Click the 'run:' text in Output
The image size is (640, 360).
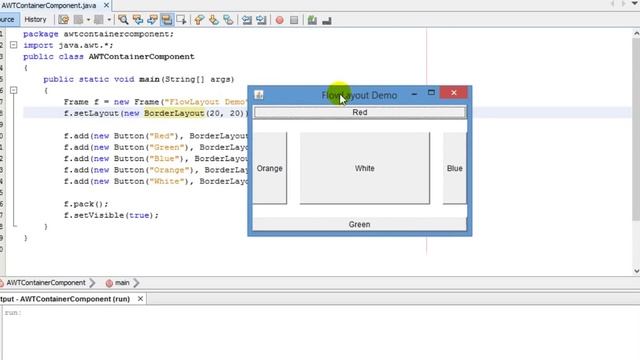click(x=13, y=313)
